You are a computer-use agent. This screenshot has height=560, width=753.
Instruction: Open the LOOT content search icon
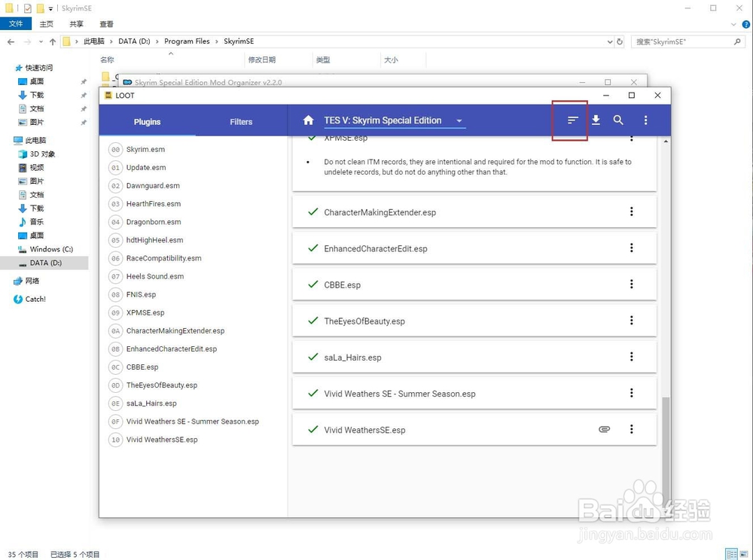coord(618,120)
